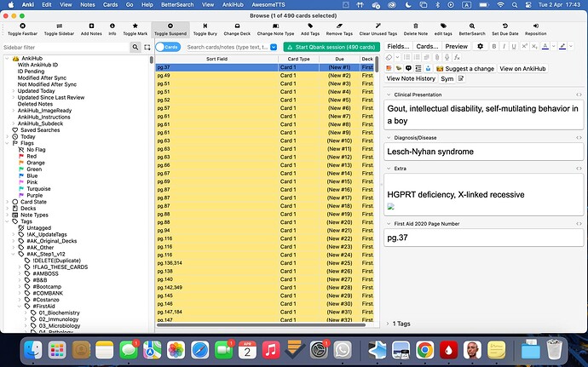The height and width of the screenshot is (367, 588).
Task: Click remove formatting eraser icon
Action: point(389,57)
